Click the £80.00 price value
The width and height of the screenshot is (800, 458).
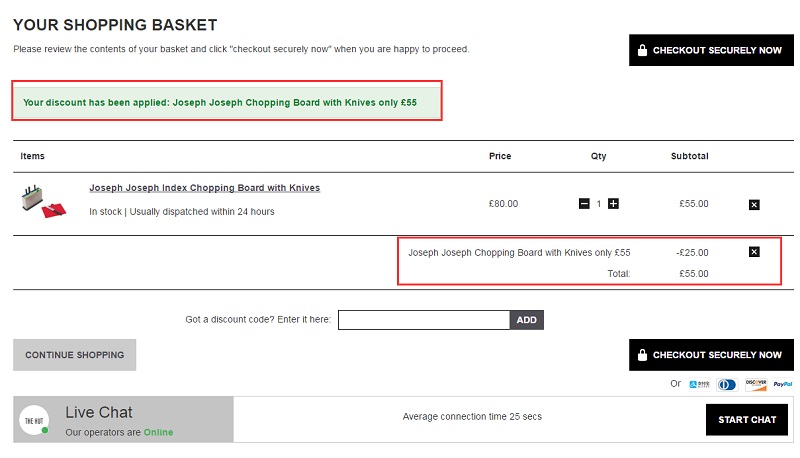[503, 203]
